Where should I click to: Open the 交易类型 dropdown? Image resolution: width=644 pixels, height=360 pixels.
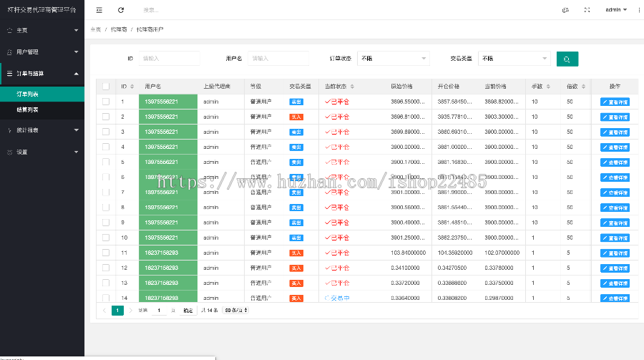point(514,59)
